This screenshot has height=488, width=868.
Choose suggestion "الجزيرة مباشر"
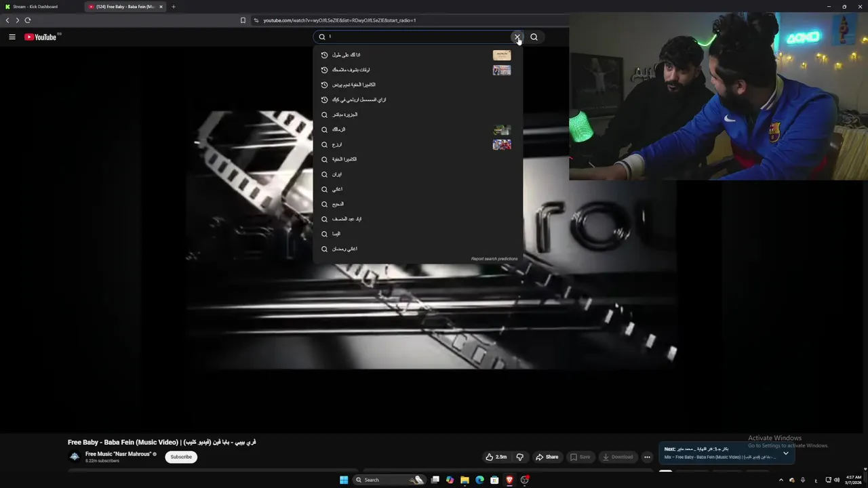[x=417, y=115]
